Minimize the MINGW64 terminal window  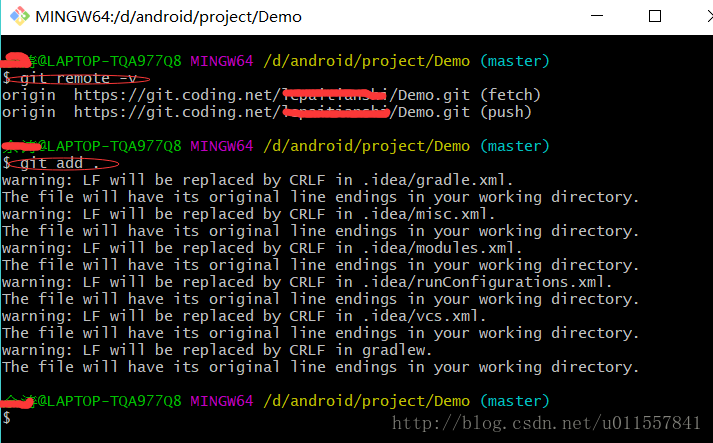coord(597,16)
